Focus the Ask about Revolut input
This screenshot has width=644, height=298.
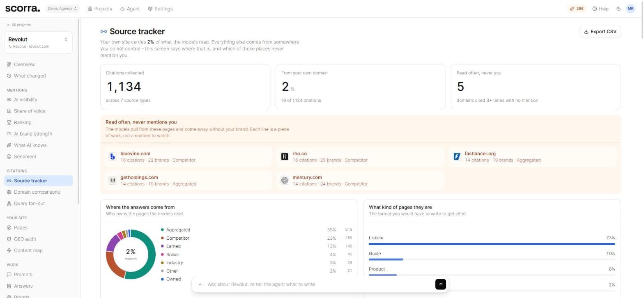pos(318,284)
